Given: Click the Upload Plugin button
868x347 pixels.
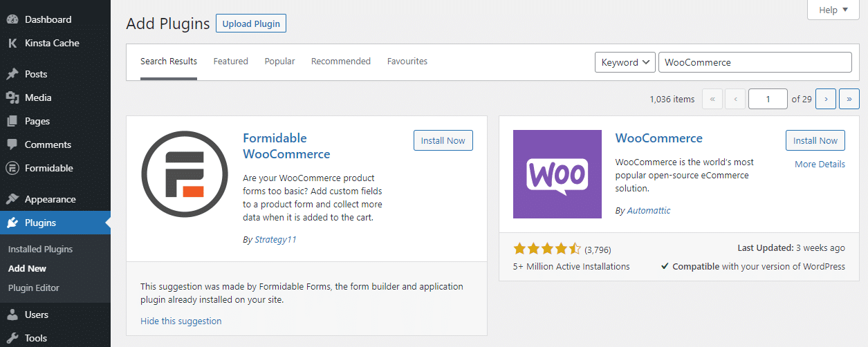Looking at the screenshot, I should [251, 24].
